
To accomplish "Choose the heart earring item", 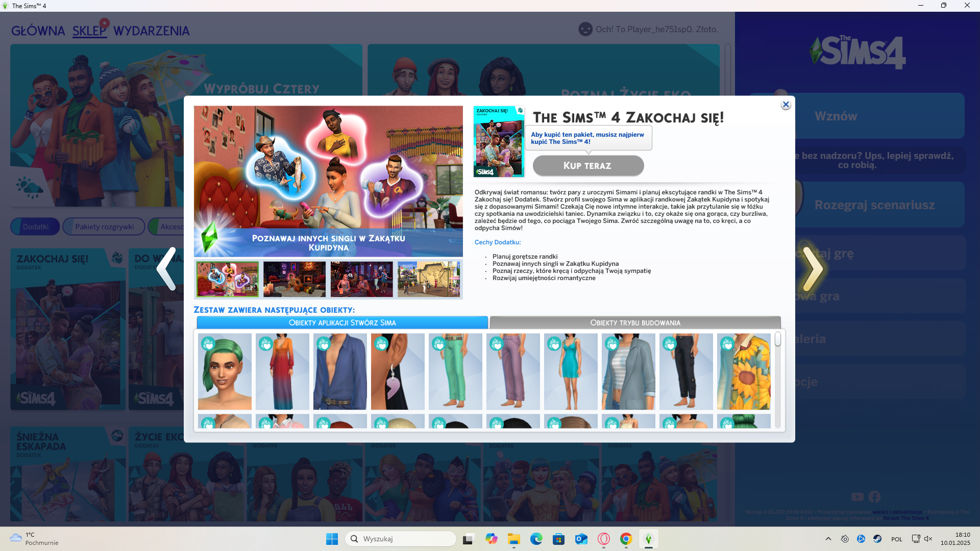I will [x=398, y=372].
